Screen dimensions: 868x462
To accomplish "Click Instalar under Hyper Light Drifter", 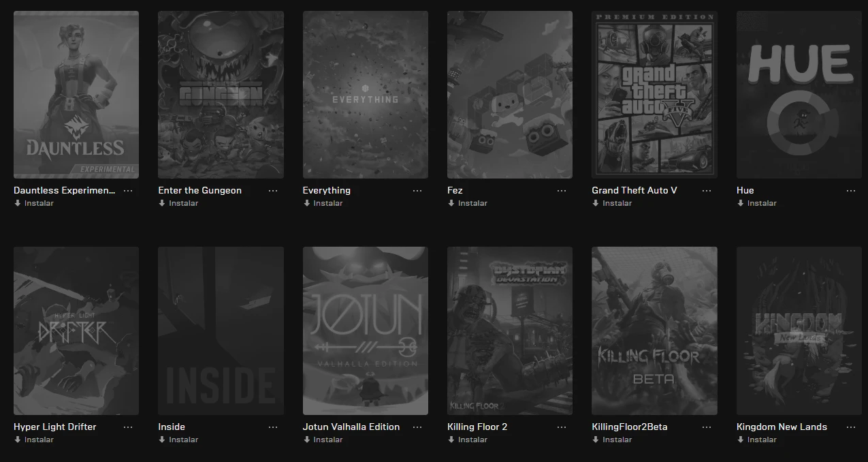I will pyautogui.click(x=39, y=440).
